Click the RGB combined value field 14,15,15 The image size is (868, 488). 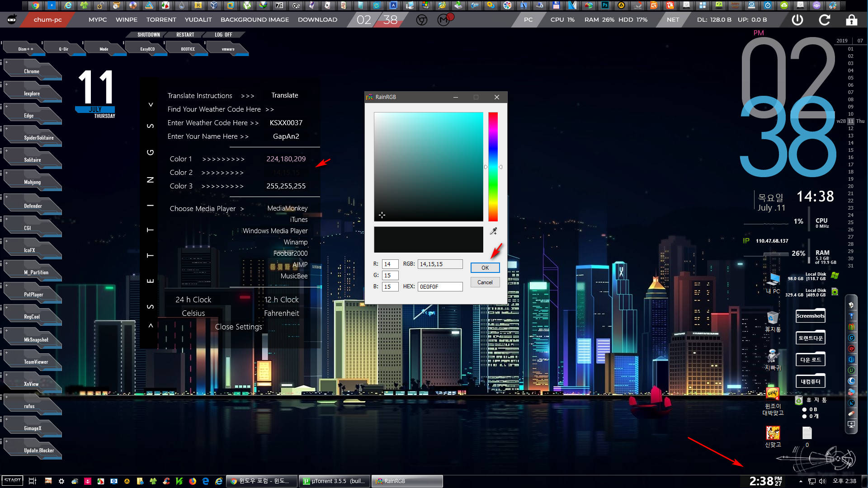point(440,264)
